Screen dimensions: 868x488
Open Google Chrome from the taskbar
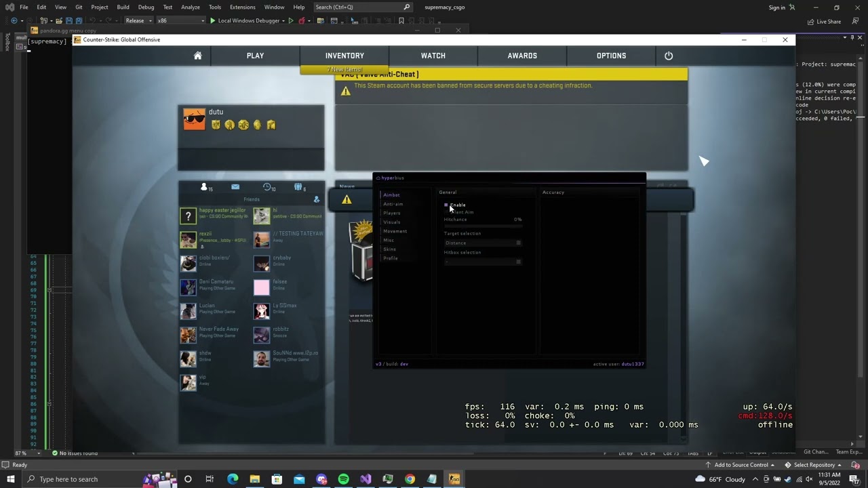[x=410, y=479]
